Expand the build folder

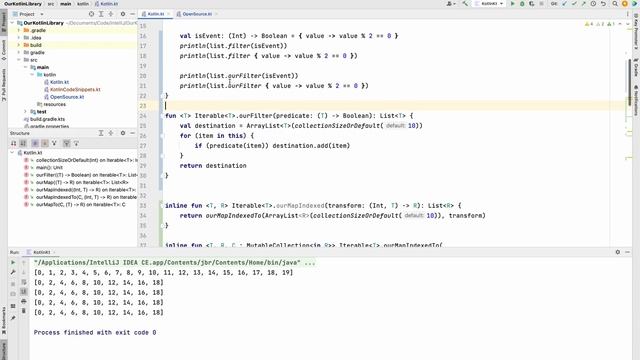pos(19,45)
